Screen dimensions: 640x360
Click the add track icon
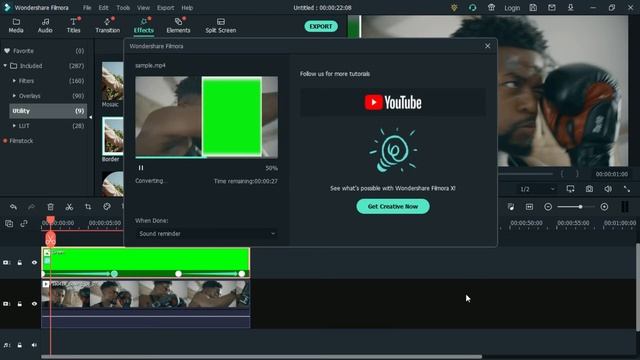[x=9, y=223]
